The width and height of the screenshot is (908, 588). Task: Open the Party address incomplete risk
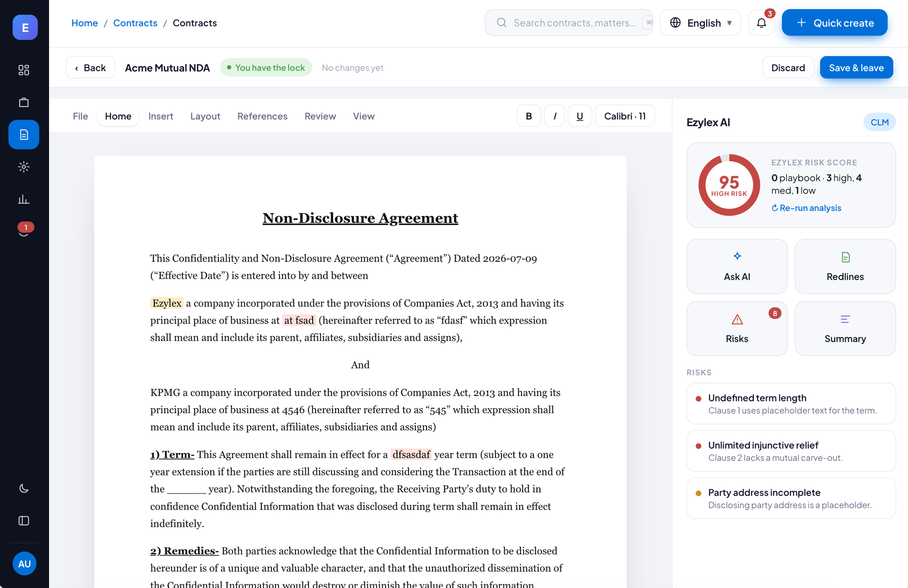point(791,498)
